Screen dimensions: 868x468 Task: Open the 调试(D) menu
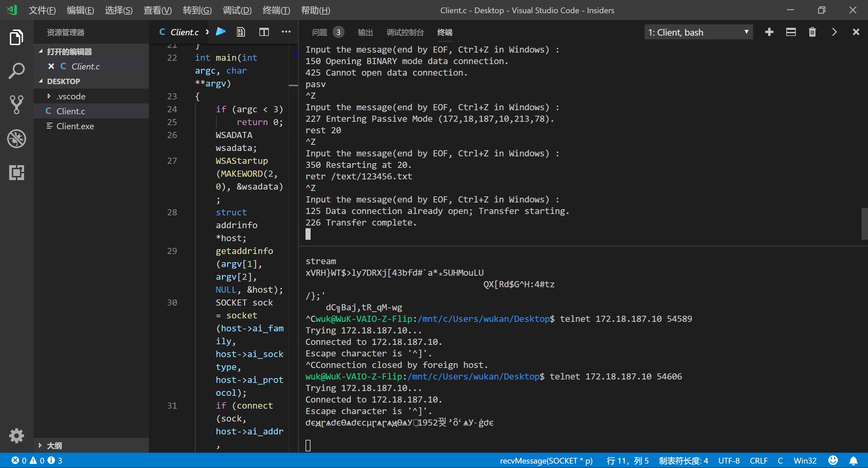click(237, 10)
